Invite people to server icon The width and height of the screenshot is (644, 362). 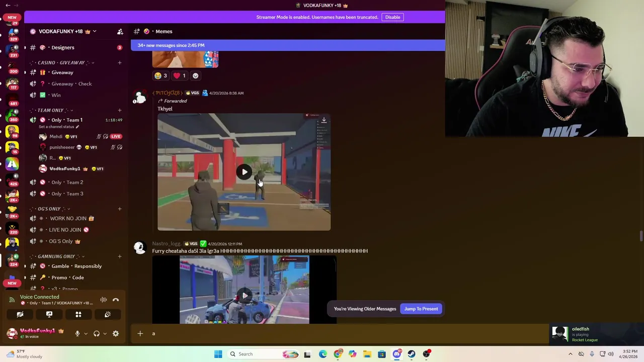click(120, 31)
